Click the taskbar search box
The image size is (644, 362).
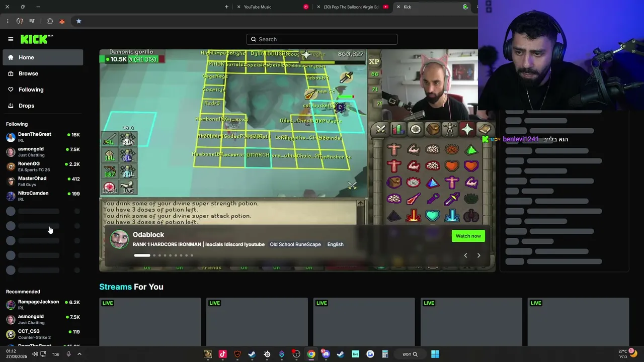410,354
